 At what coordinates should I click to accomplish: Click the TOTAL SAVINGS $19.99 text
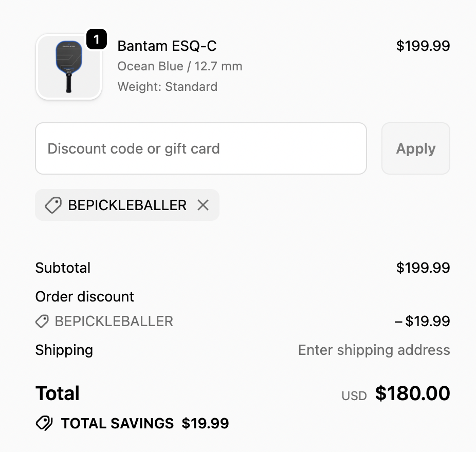click(144, 423)
